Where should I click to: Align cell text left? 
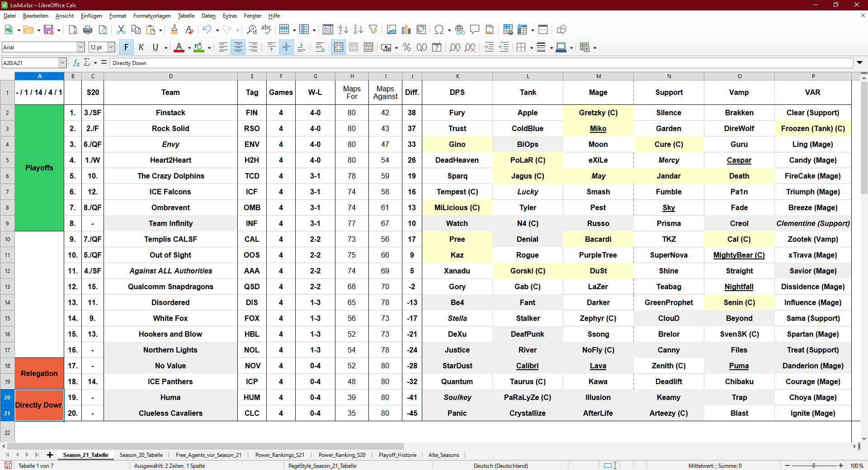[223, 47]
